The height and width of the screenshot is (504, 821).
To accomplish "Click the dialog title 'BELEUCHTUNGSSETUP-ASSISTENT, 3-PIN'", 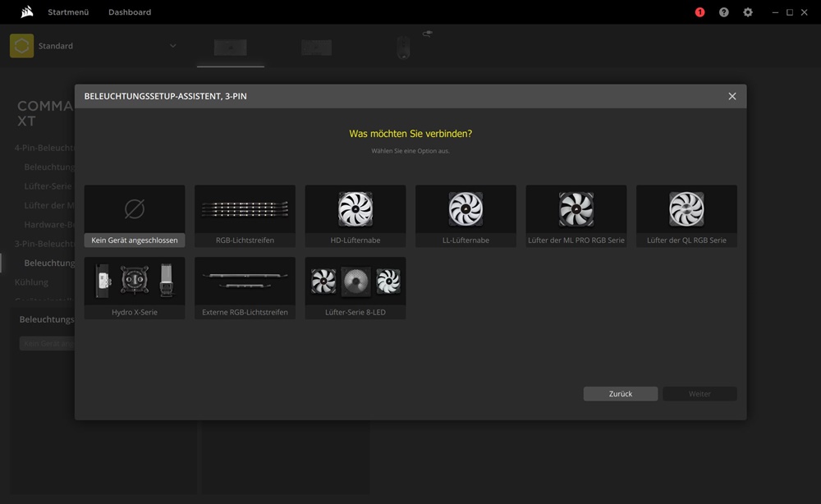I will 166,96.
